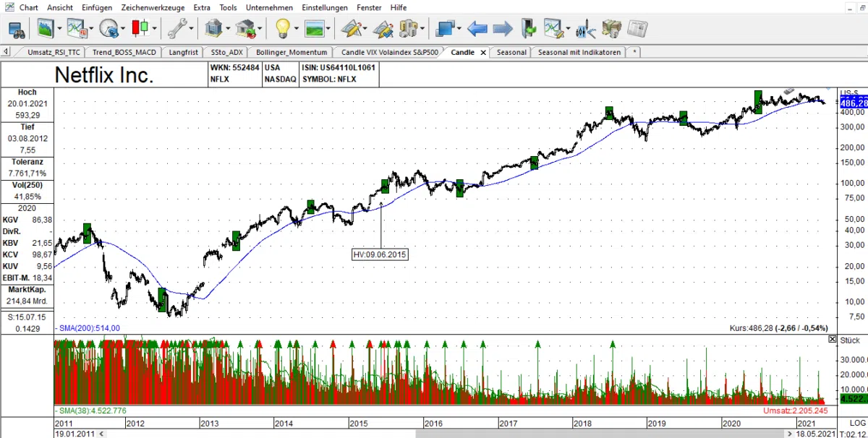Open the Hilfe menu
Viewport: 868px width, 438px height.
coord(399,7)
